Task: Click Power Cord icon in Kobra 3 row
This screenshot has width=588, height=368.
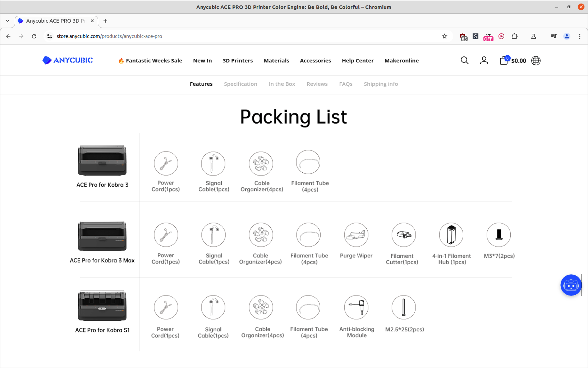Action: 166,163
